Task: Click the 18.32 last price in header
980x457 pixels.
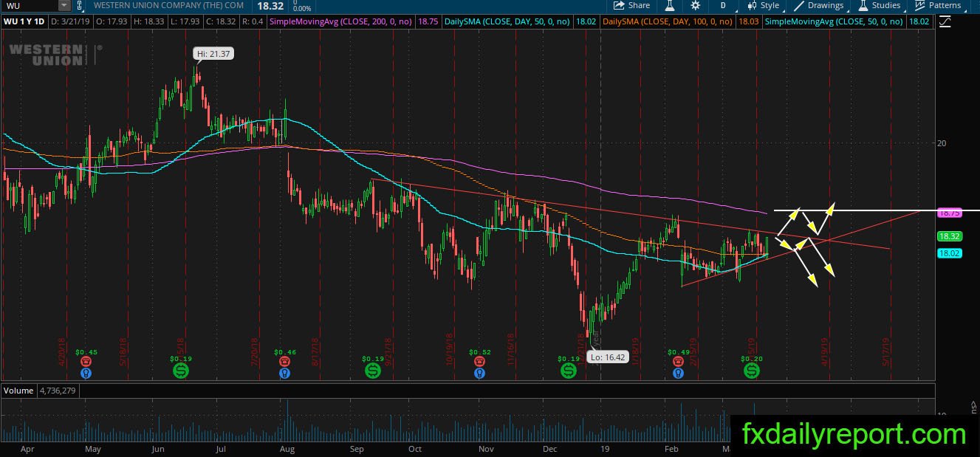Action: (x=269, y=5)
